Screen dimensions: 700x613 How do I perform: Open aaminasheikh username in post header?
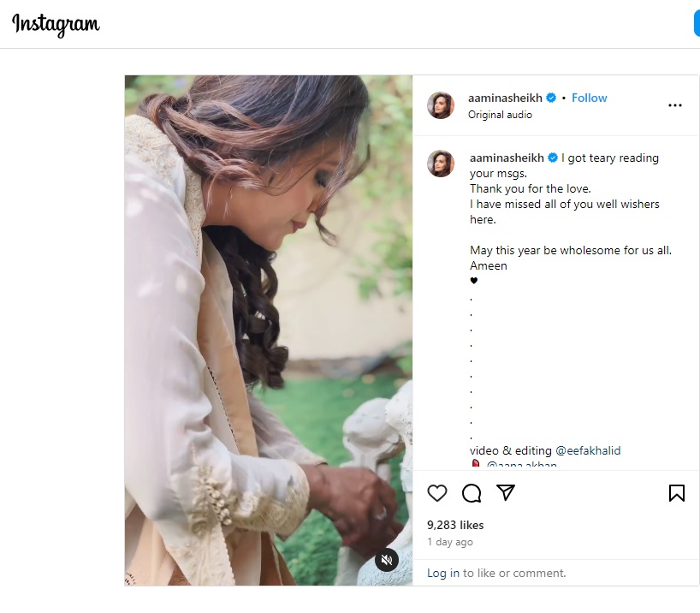click(x=505, y=98)
